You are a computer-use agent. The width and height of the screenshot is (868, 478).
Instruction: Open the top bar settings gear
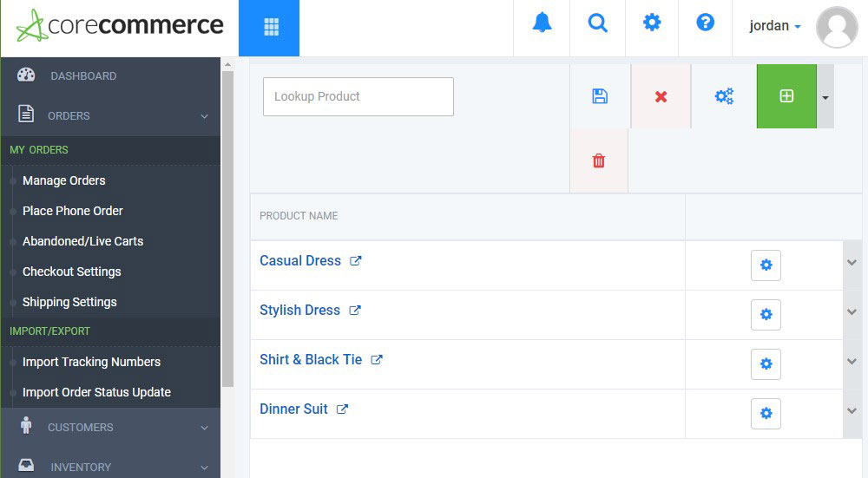[x=652, y=23]
